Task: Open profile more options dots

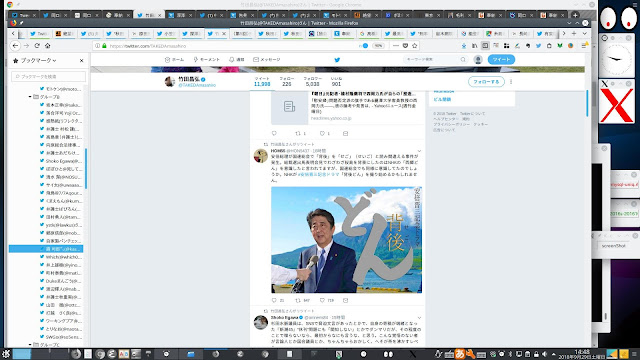Action: pos(511,82)
